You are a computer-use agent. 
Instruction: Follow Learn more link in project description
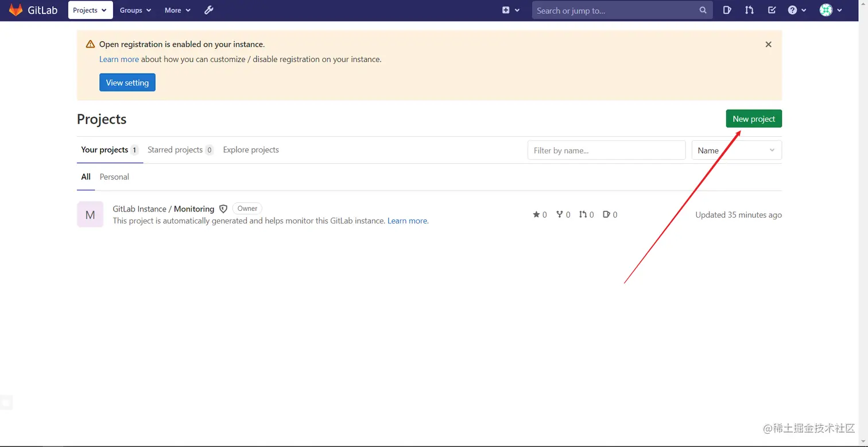tap(408, 221)
